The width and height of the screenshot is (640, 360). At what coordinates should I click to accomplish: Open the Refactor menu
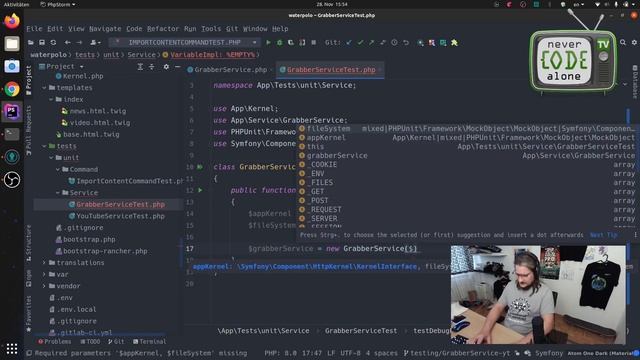point(163,29)
